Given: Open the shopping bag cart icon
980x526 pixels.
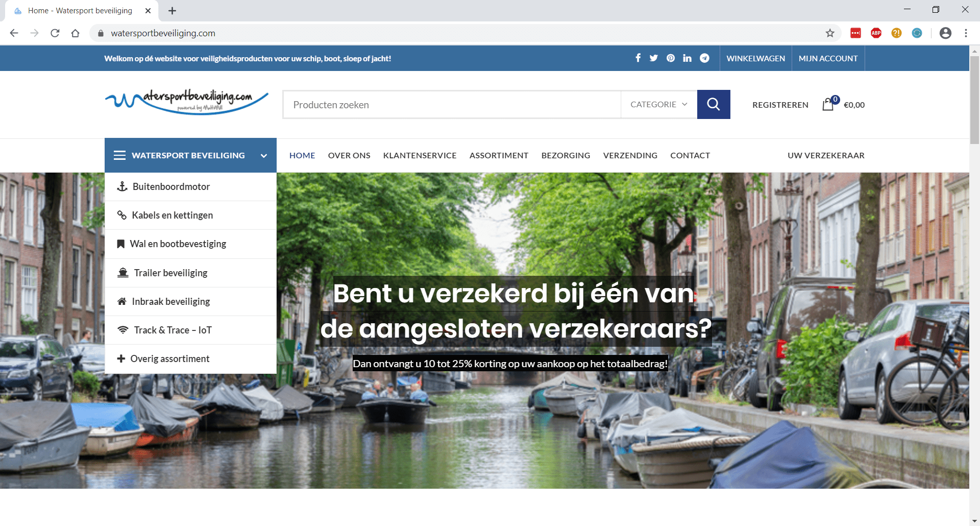Looking at the screenshot, I should coord(828,105).
